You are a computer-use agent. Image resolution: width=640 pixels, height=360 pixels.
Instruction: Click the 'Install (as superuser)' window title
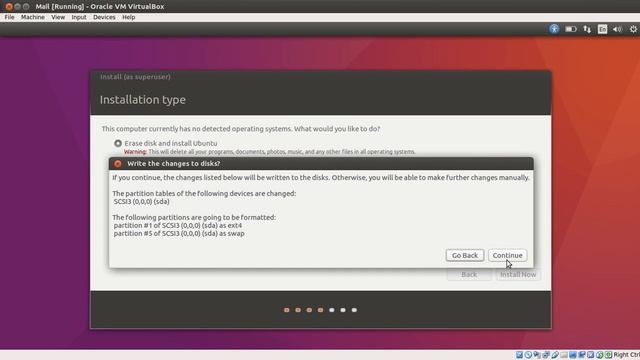coord(136,77)
